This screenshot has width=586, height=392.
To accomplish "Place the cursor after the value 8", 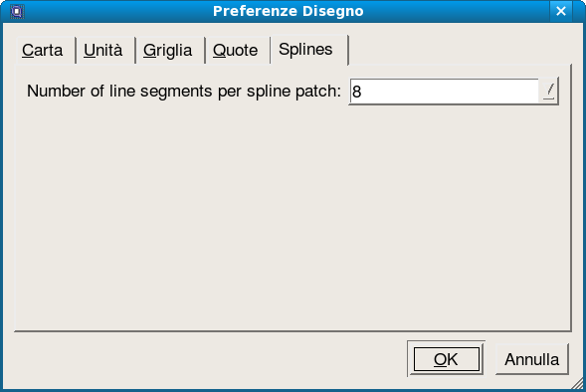I will (x=362, y=92).
